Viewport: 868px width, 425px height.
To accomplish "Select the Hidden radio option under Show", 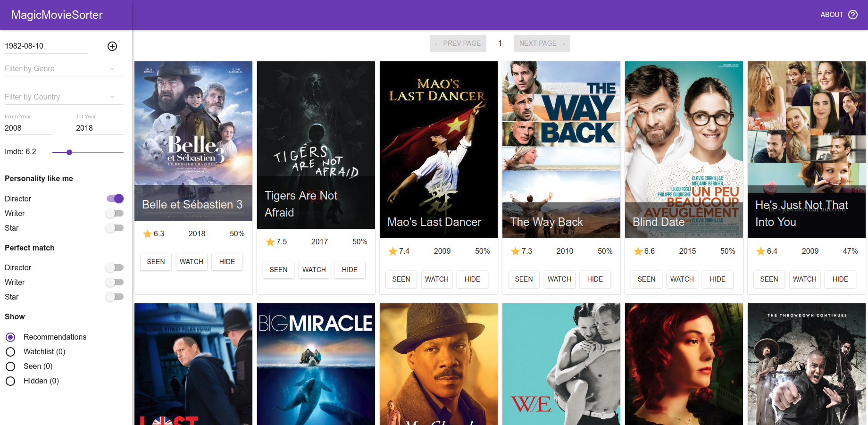I will (x=10, y=381).
